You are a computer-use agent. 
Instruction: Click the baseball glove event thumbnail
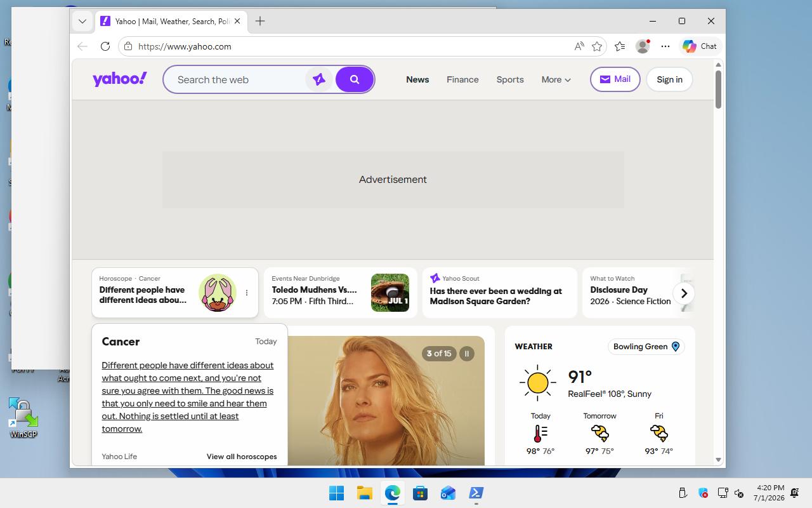pyautogui.click(x=390, y=293)
